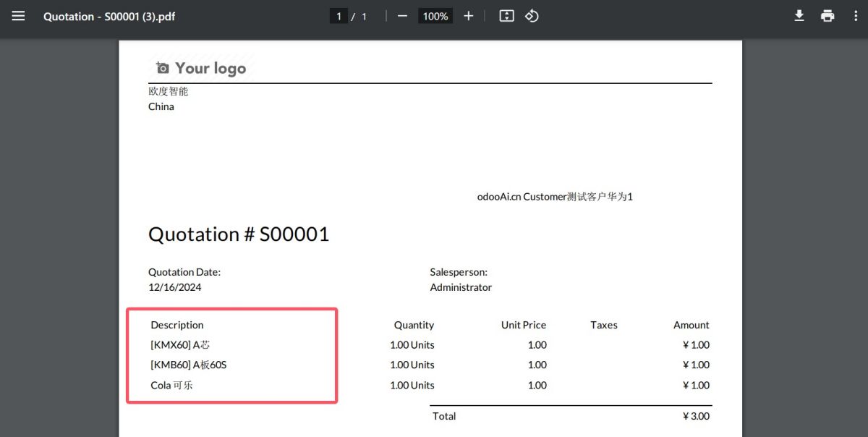The height and width of the screenshot is (437, 868).
Task: Download the quotation PDF
Action: coord(799,16)
